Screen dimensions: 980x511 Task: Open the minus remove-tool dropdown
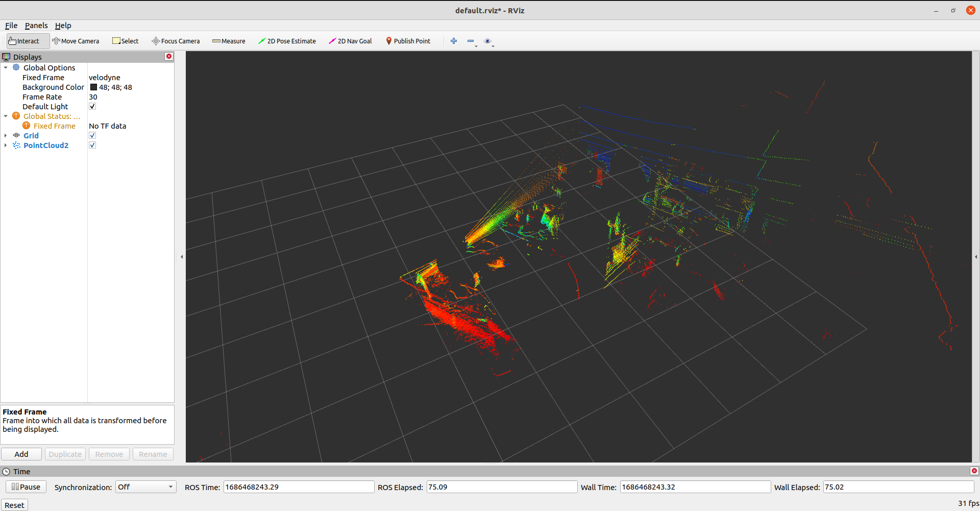click(472, 41)
